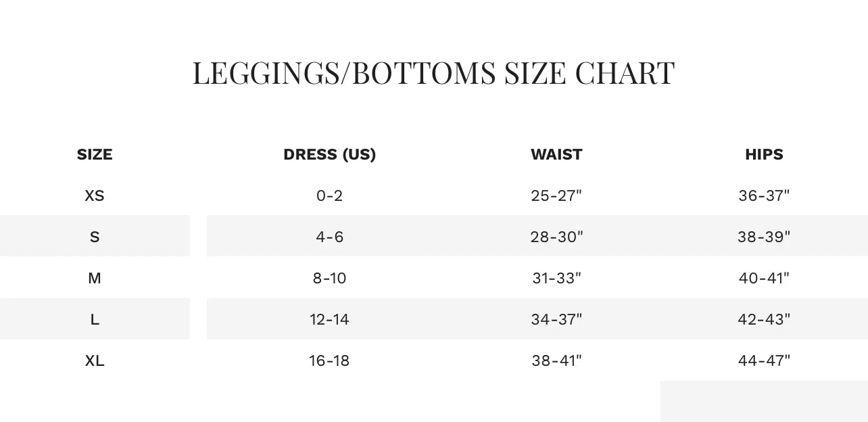Click hips measurement 44-47" cell

click(x=764, y=360)
